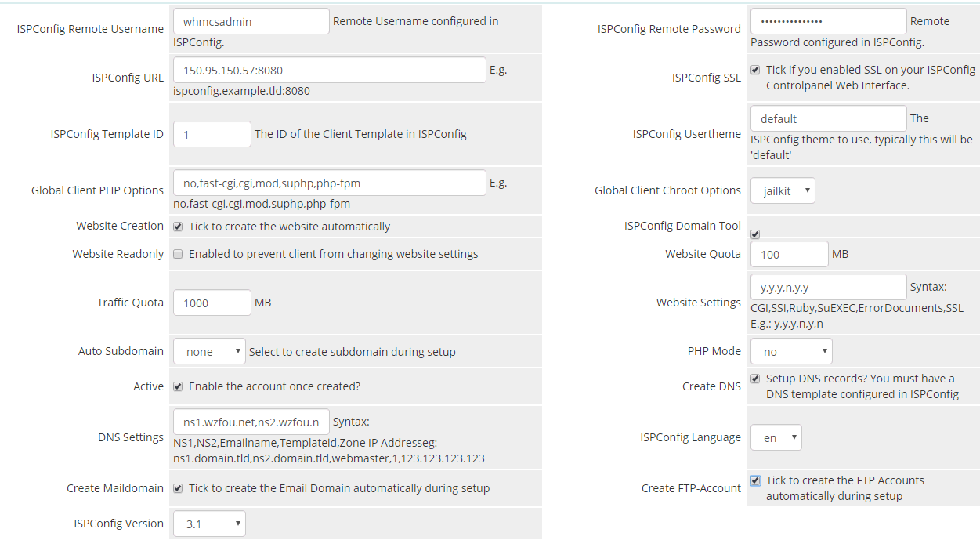Expand the ISPConfig Version dropdown
The image size is (980, 540).
click(209, 524)
